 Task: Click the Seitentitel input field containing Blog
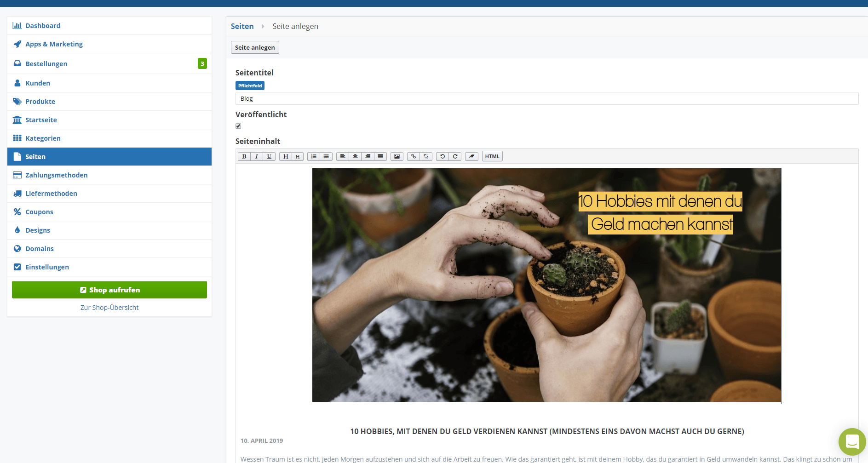[547, 98]
